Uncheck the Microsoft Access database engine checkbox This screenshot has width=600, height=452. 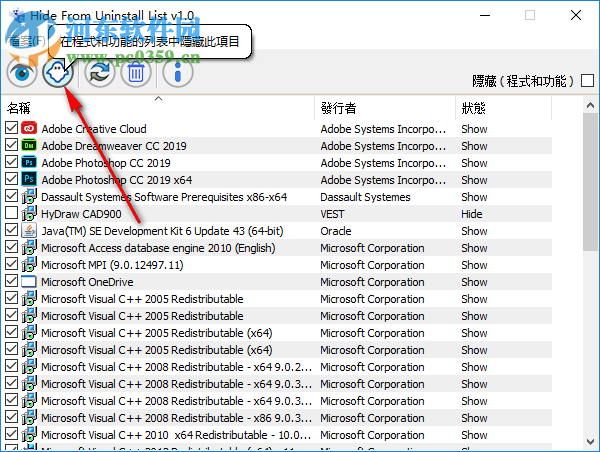pyautogui.click(x=11, y=247)
